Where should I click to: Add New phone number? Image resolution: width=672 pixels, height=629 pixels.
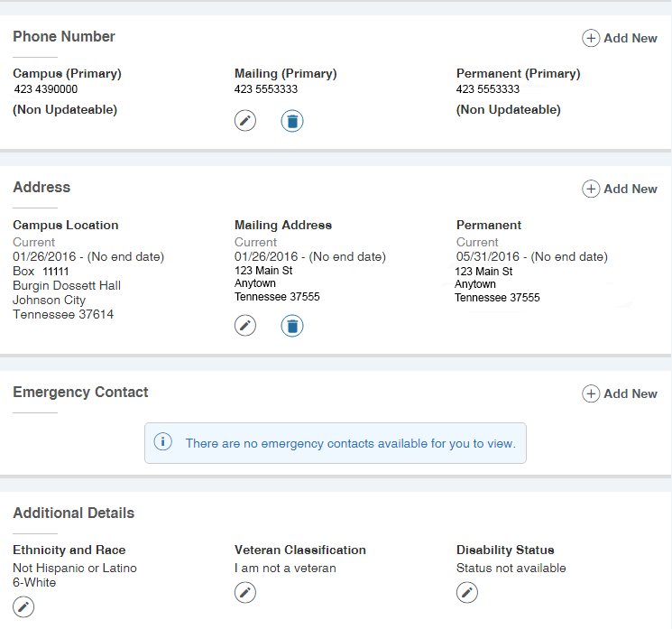620,38
